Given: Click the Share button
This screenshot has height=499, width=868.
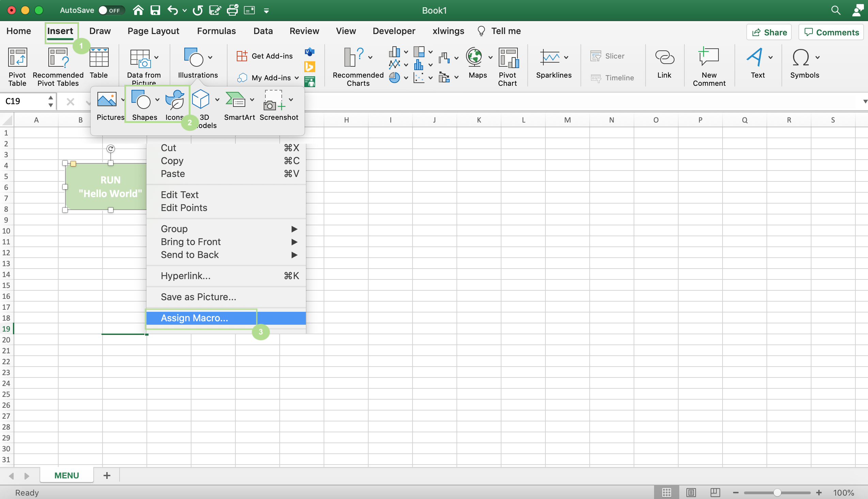Looking at the screenshot, I should [769, 32].
